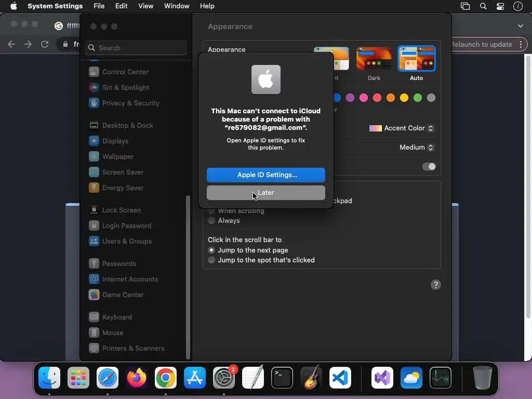Screen dimensions: 532x399
Task: Open Activity Monitor in the Dock
Action: (441, 378)
